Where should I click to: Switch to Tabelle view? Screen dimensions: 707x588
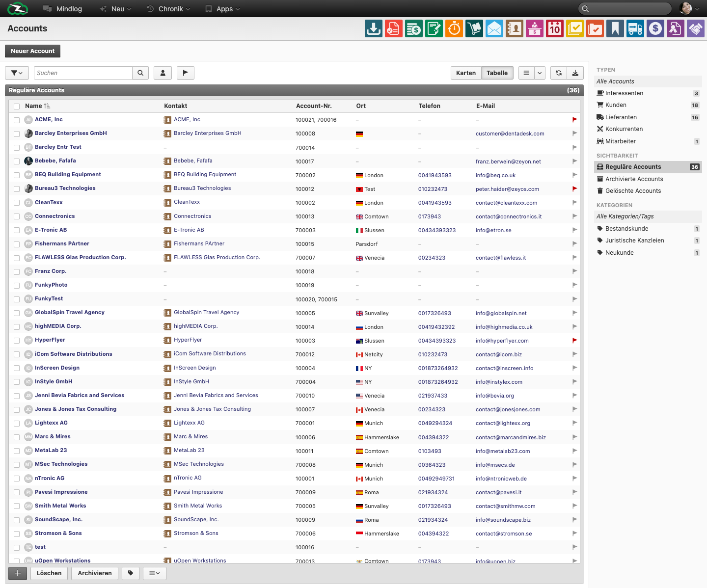[x=497, y=73]
